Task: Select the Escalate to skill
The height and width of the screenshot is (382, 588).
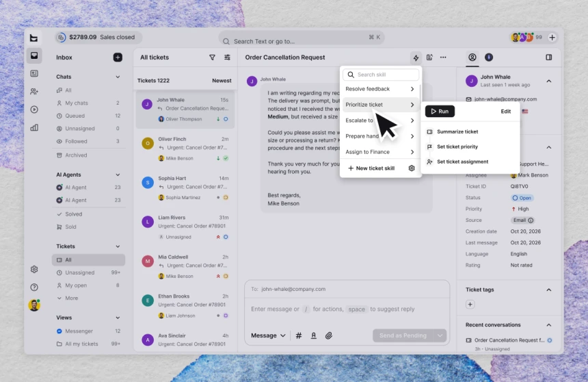Action: pyautogui.click(x=380, y=120)
